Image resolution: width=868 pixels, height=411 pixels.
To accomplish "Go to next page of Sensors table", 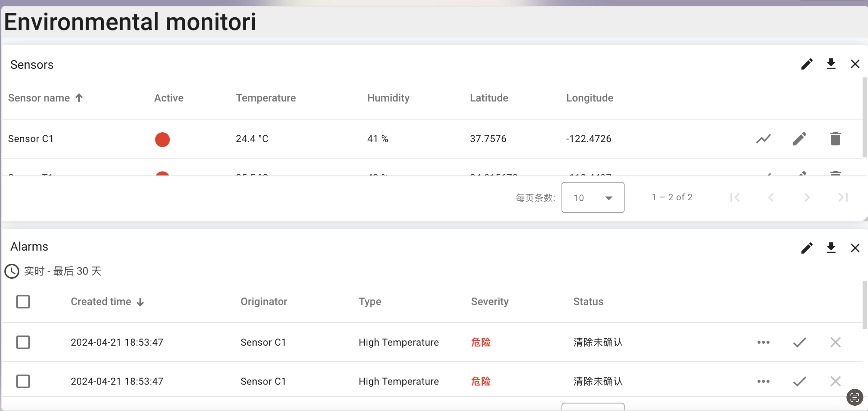I will point(807,197).
